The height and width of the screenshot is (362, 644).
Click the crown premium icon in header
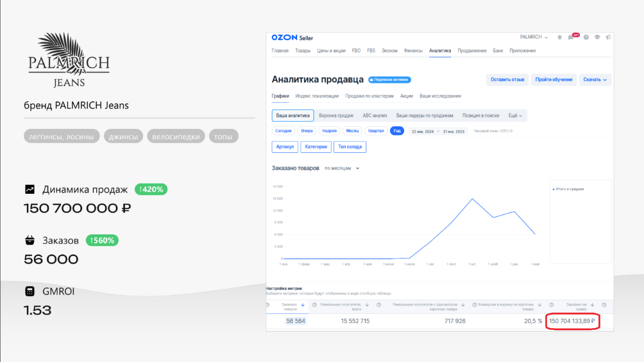559,37
